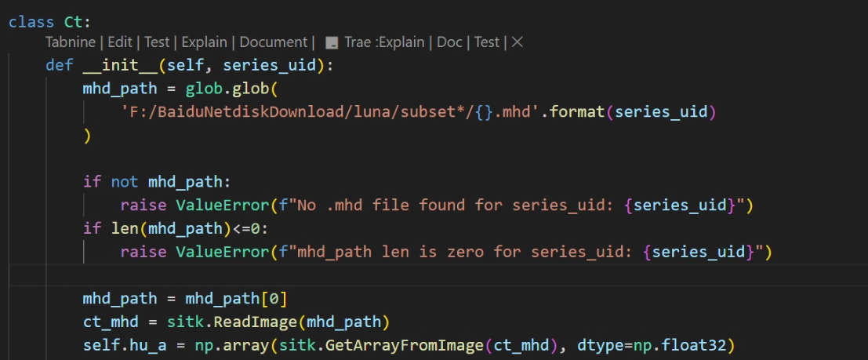
Task: Dismiss the code lens with the X
Action: click(517, 42)
